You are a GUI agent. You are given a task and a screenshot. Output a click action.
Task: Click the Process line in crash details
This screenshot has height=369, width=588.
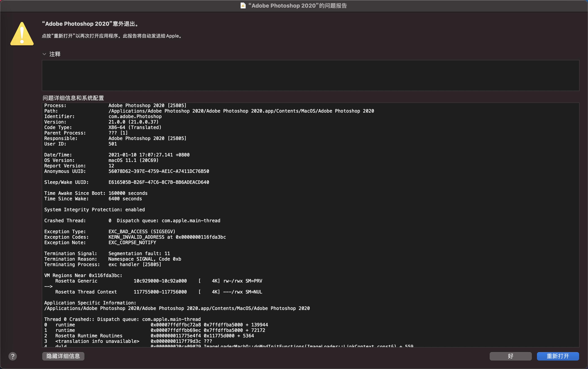tap(115, 105)
